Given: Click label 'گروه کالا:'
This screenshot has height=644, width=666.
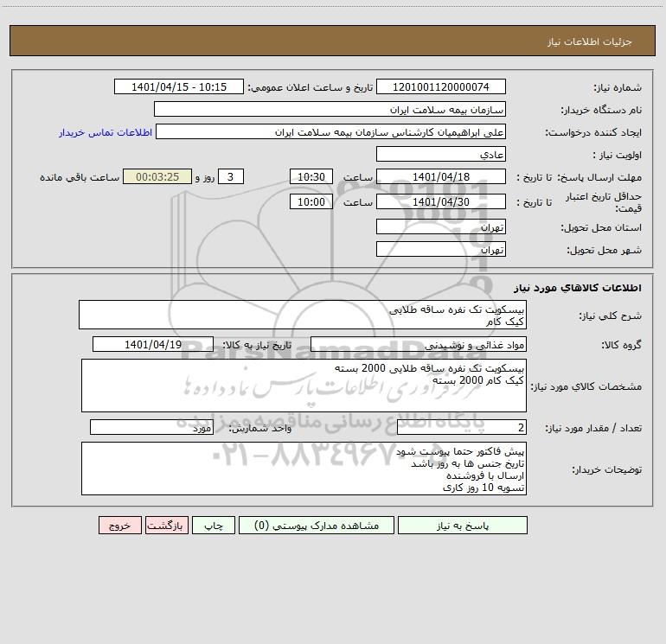Looking at the screenshot, I should (621, 345).
